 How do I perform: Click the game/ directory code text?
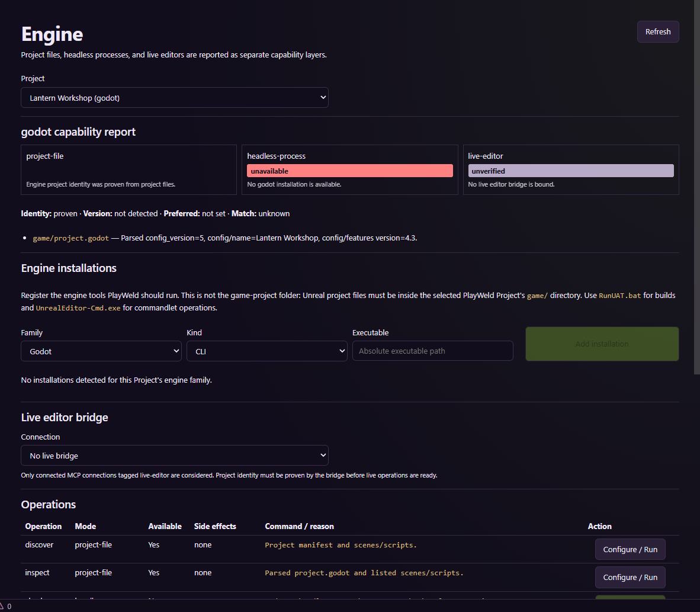point(537,295)
